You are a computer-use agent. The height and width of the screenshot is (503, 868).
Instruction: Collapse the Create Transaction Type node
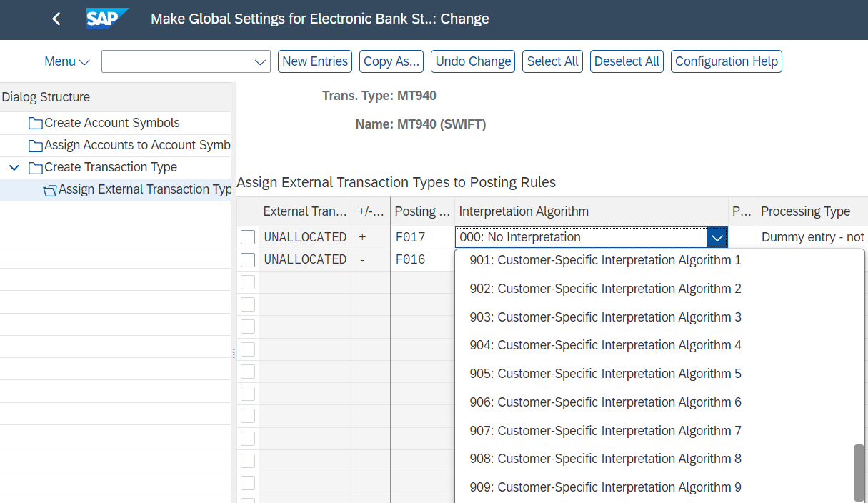point(14,168)
